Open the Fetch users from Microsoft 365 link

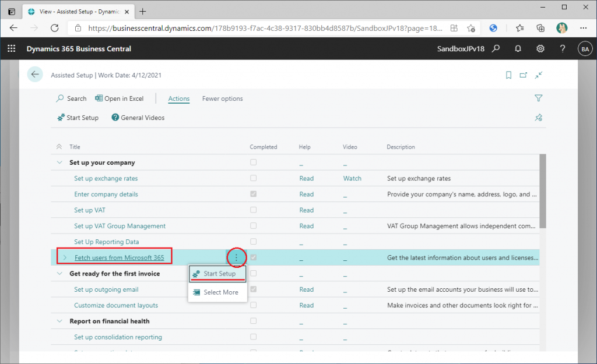(x=119, y=257)
